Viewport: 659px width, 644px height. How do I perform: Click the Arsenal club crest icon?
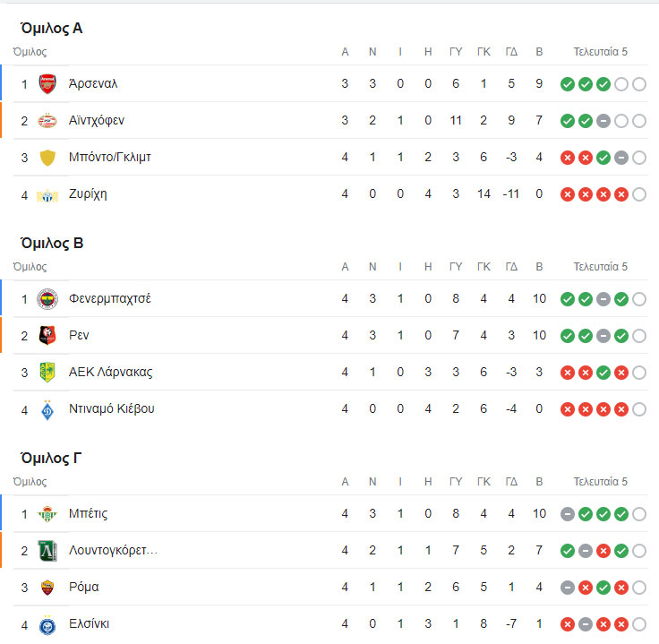coord(47,84)
